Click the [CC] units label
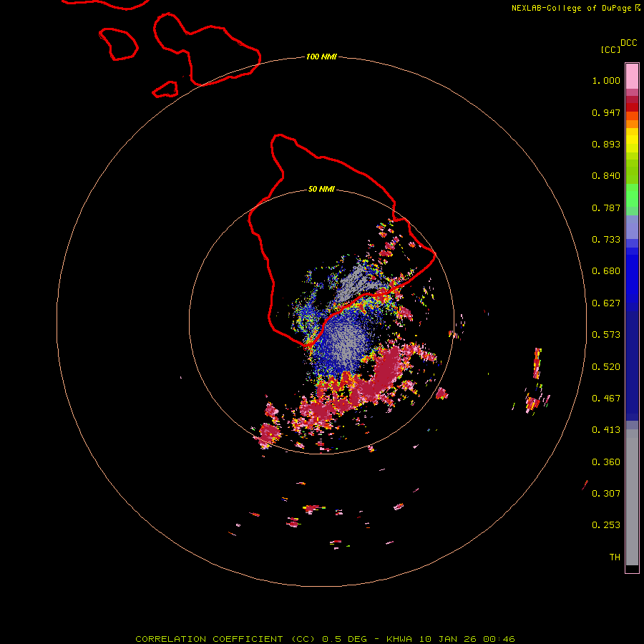The height and width of the screenshot is (644, 644). (610, 49)
